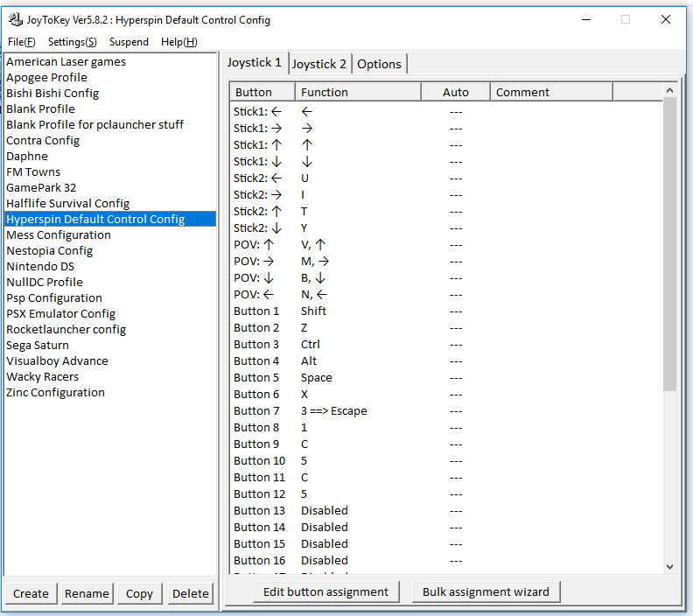Click the Rename profile button
Screen dimensions: 693x616
87,593
